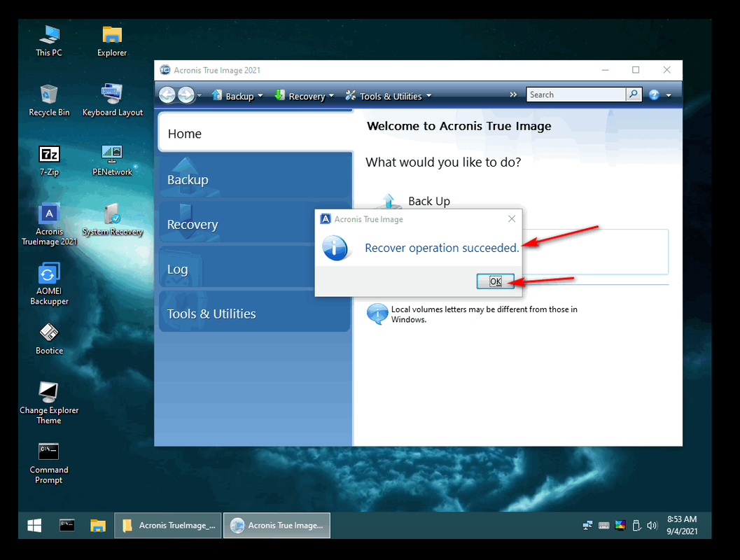740x560 pixels.
Task: Minimize the Acronis True Image 2021 window
Action: coord(605,70)
